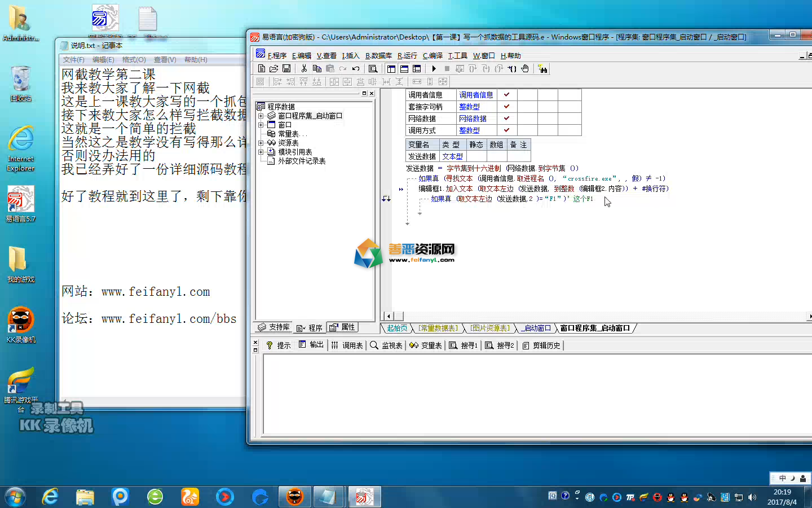Expand the 窗口程序集_启动窗口 tree node

(x=261, y=116)
